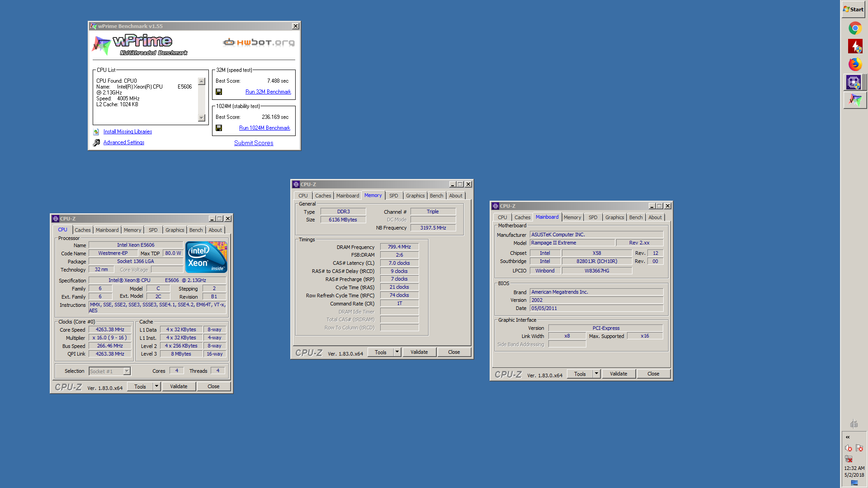
Task: Click the CPU-Z title bar icon in Mainboard window
Action: coord(495,206)
